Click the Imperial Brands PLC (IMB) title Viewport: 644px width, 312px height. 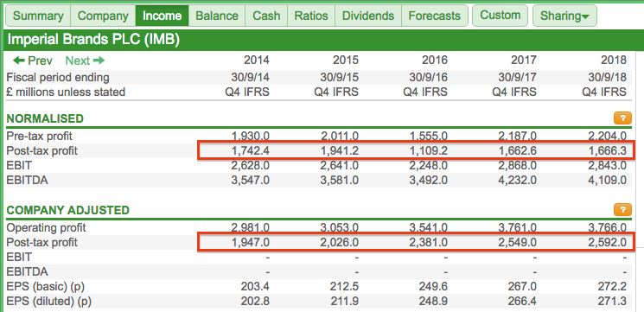(x=93, y=40)
